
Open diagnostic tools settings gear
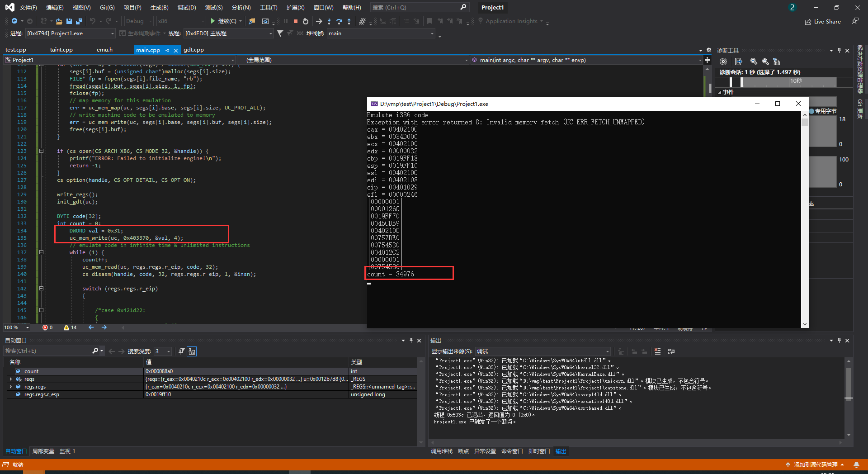coord(723,62)
